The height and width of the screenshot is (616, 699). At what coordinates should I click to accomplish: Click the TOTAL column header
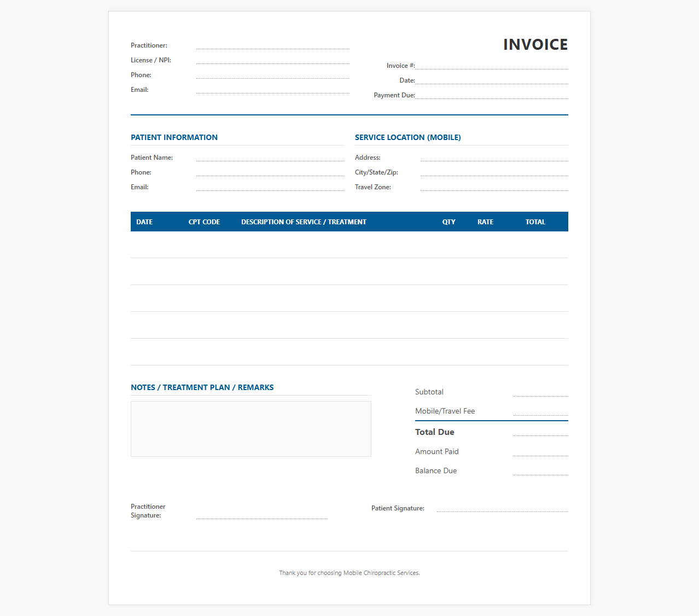(x=535, y=222)
